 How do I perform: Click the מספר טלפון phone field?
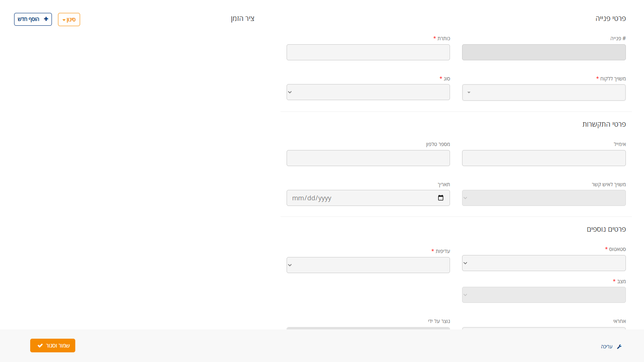[368, 158]
